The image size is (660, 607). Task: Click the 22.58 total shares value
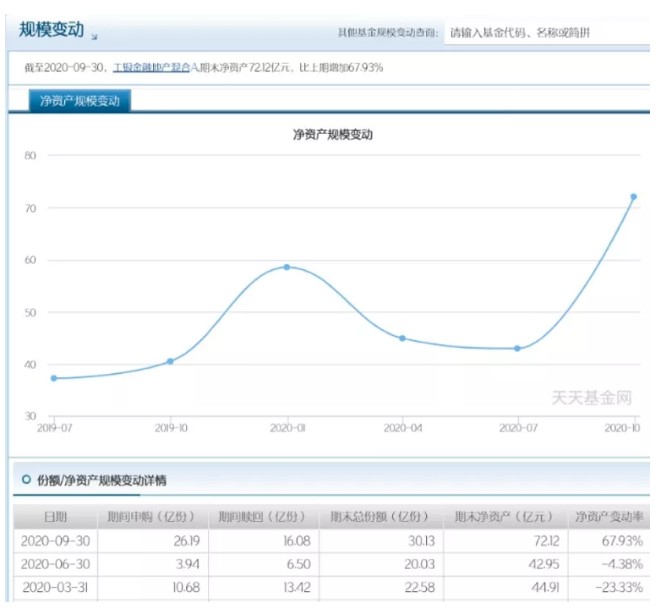[x=420, y=587]
